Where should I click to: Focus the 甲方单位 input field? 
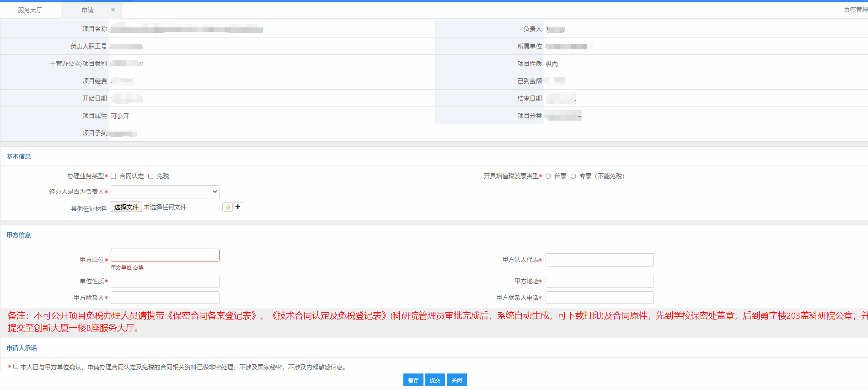165,255
